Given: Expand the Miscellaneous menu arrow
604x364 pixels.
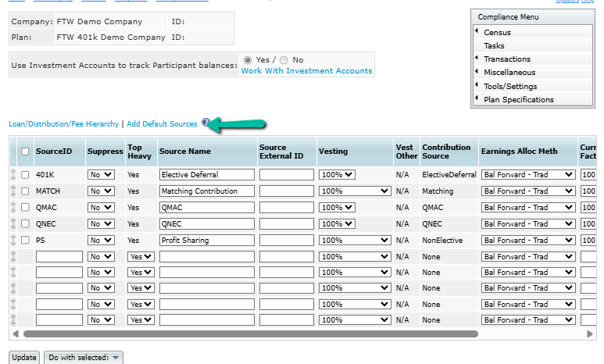Looking at the screenshot, I should tap(477, 71).
